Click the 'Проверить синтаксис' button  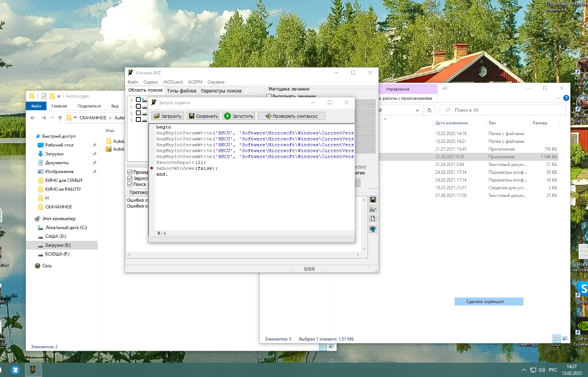pyautogui.click(x=292, y=116)
